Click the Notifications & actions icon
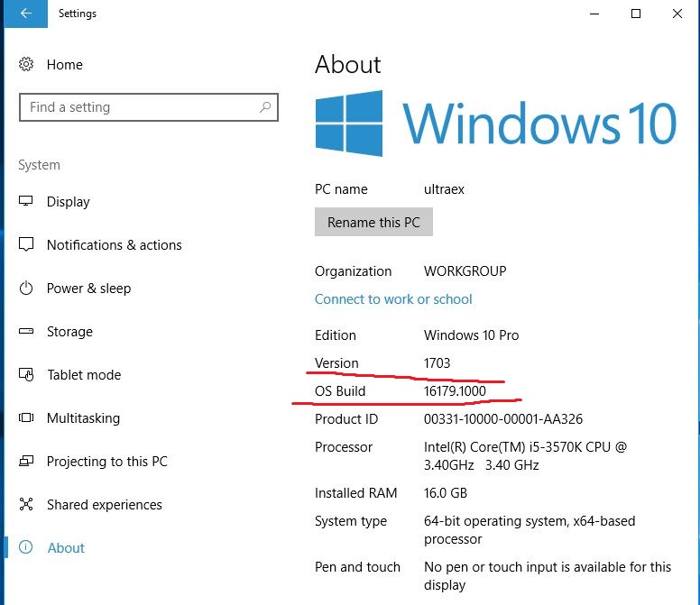Viewport: 700px width, 605px height. 26,244
